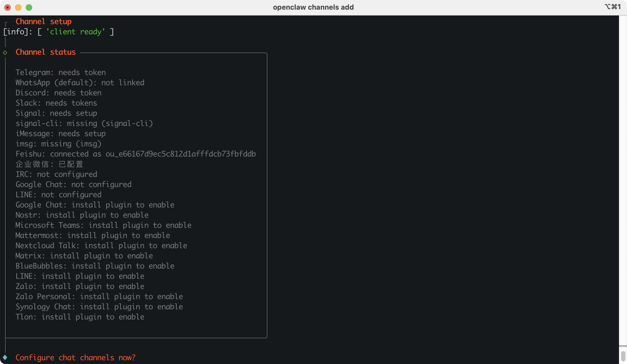Screen dimensions: 627x364
Task: Click the 'Microsoft Teams: install plugin' line
Action: [103, 225]
